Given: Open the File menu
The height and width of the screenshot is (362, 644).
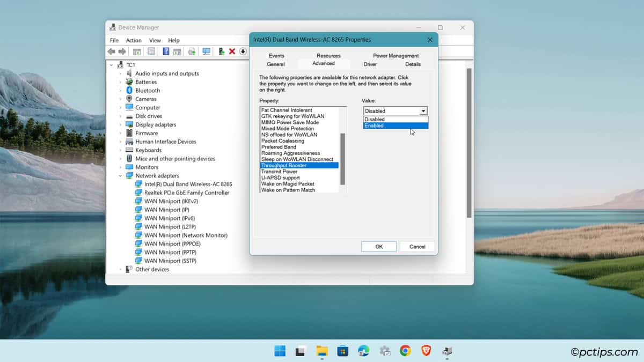Looking at the screenshot, I should coord(114,40).
